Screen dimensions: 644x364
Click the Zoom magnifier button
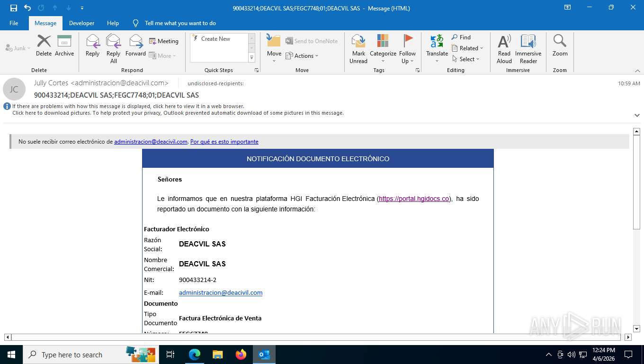coord(560,46)
